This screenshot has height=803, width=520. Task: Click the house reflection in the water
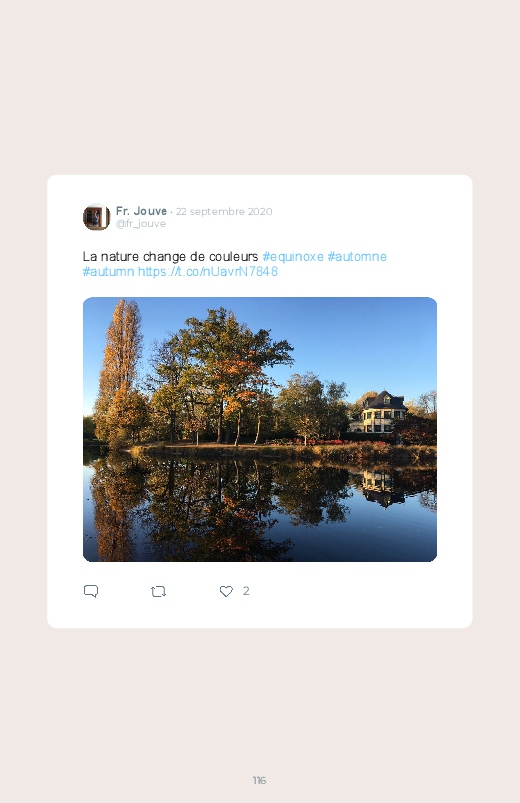point(380,488)
